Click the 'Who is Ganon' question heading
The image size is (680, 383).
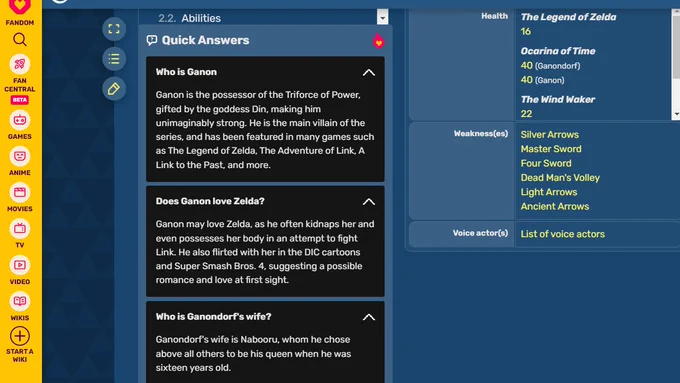[186, 72]
